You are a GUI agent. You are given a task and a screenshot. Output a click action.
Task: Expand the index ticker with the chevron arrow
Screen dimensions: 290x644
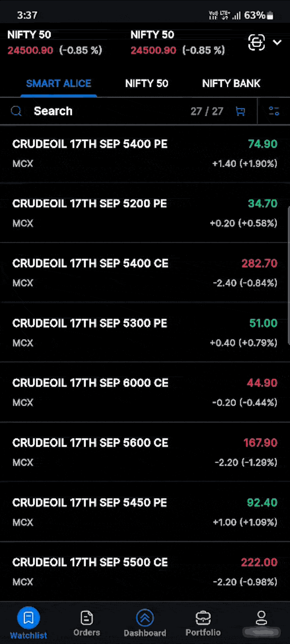click(x=277, y=43)
